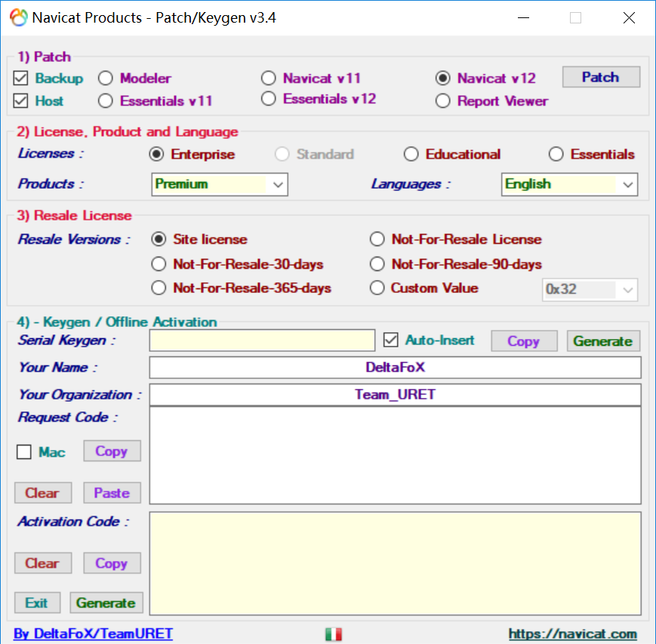
Task: Open the Products dropdown showing Premium
Action: coord(220,184)
